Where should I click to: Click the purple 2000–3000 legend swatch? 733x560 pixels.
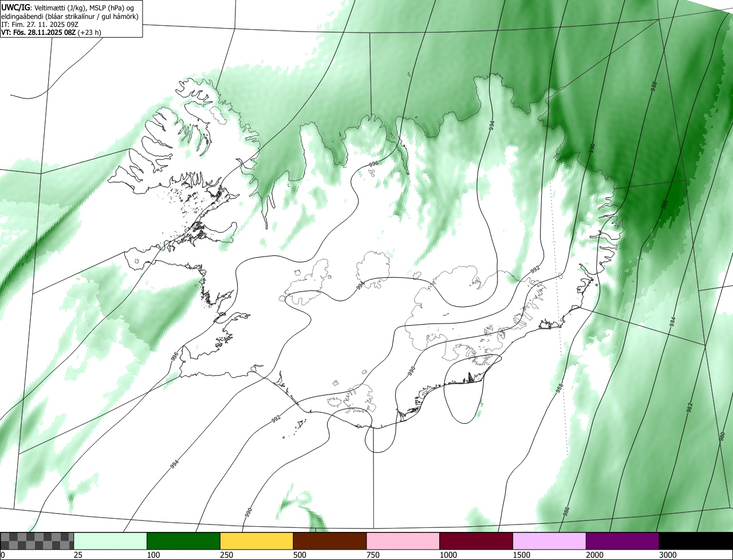622,541
